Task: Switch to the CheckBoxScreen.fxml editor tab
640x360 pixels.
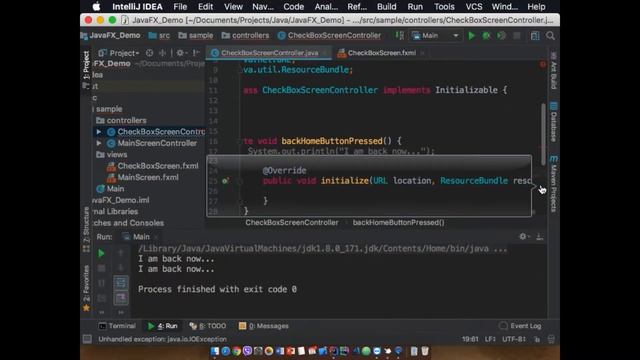Action: (x=381, y=53)
